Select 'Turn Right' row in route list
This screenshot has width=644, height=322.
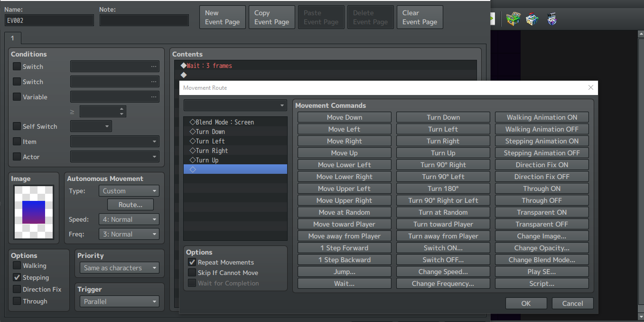(x=235, y=151)
